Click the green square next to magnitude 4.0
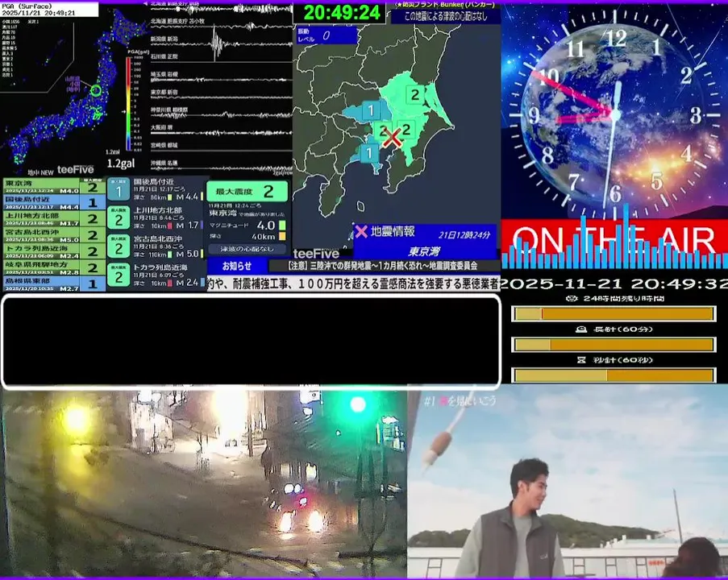 tap(282, 226)
